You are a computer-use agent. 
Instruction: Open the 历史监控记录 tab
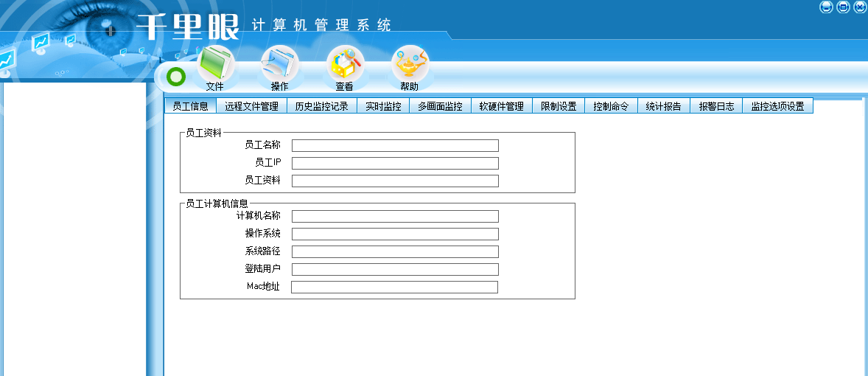coord(322,105)
